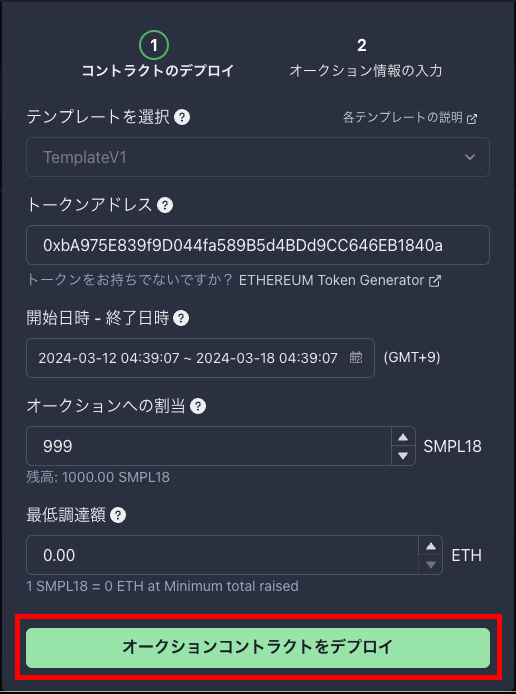Screen dimensions: 516x694
Task: Click external link icon after Token Generator
Action: [435, 281]
